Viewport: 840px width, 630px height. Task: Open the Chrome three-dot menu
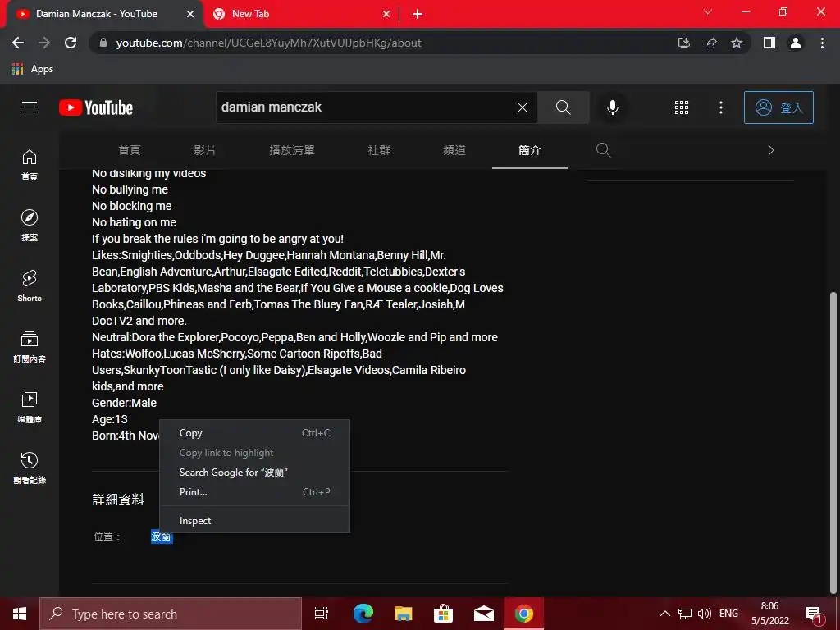point(822,43)
